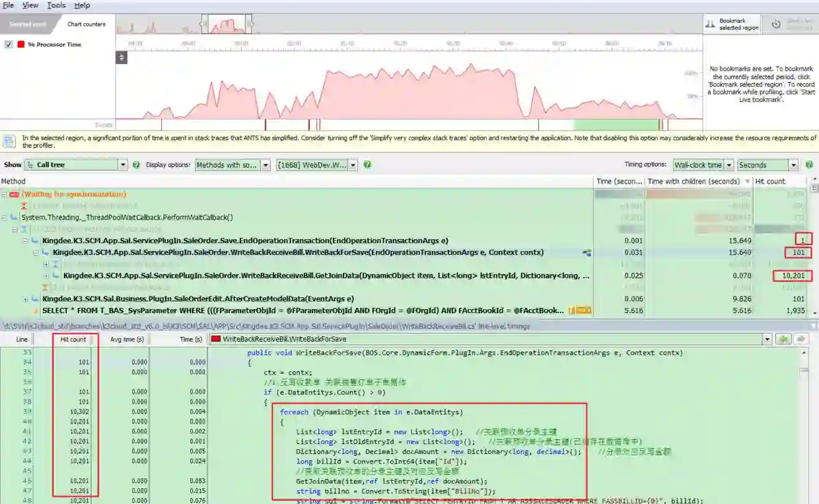
Task: Click the database icon beside the SELECT statement
Action: tap(36, 310)
